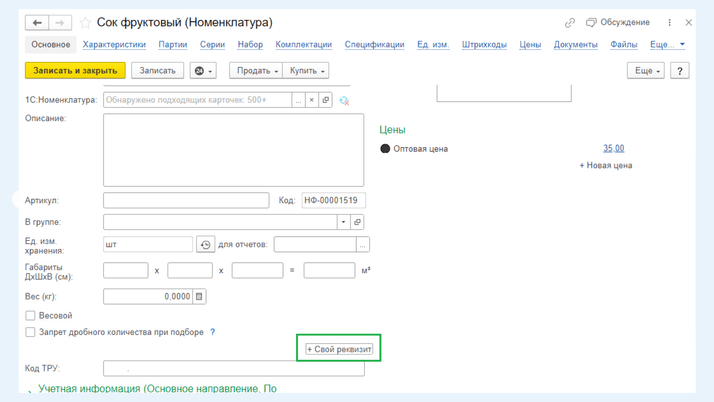This screenshot has height=402, width=714.
Task: Open the В группе item icon
Action: coord(357,222)
